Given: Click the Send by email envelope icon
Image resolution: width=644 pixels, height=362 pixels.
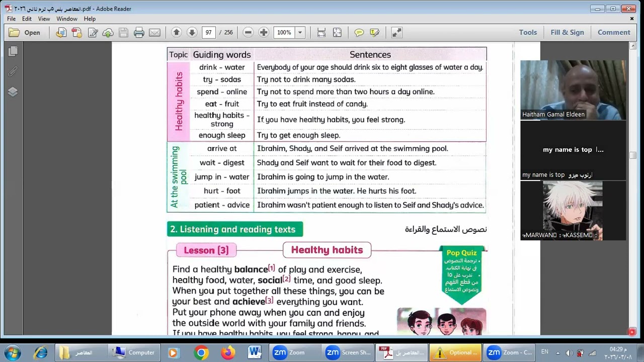Looking at the screenshot, I should pos(154,33).
